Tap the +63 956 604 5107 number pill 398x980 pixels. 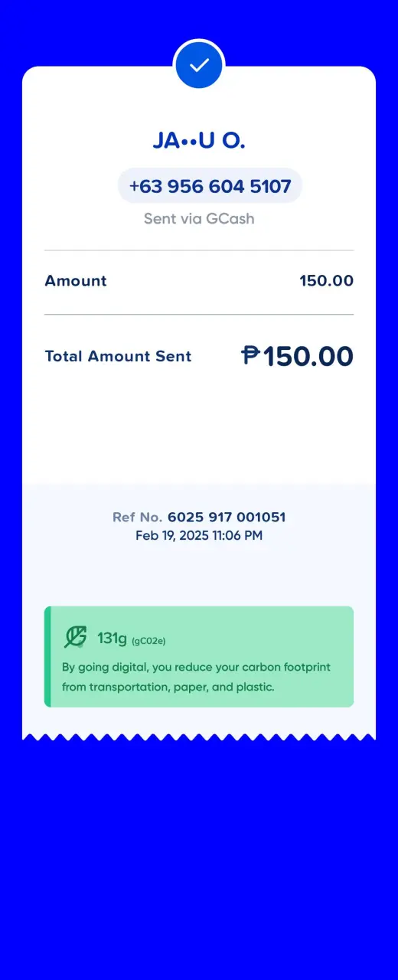click(x=210, y=186)
